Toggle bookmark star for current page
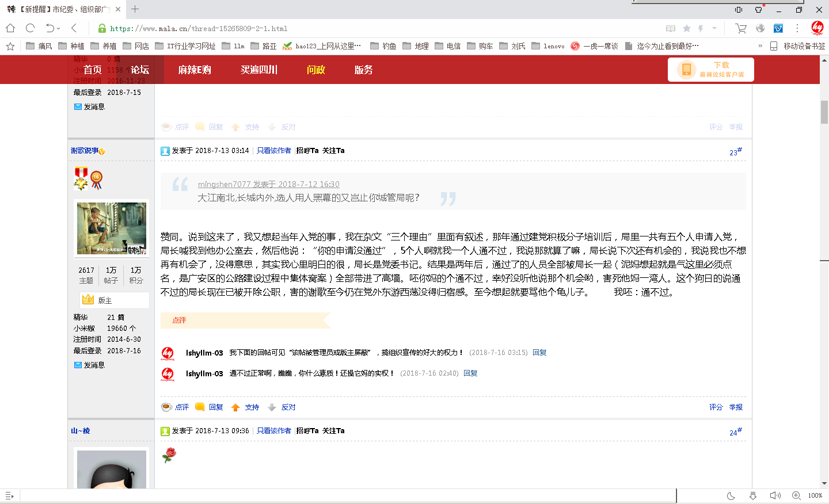The image size is (829, 504). tap(686, 27)
